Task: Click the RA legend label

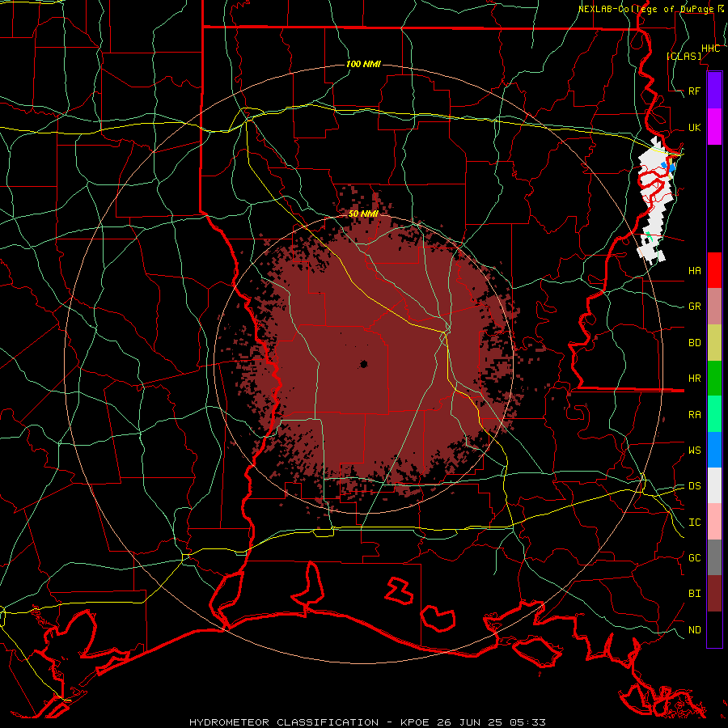Action: point(694,415)
